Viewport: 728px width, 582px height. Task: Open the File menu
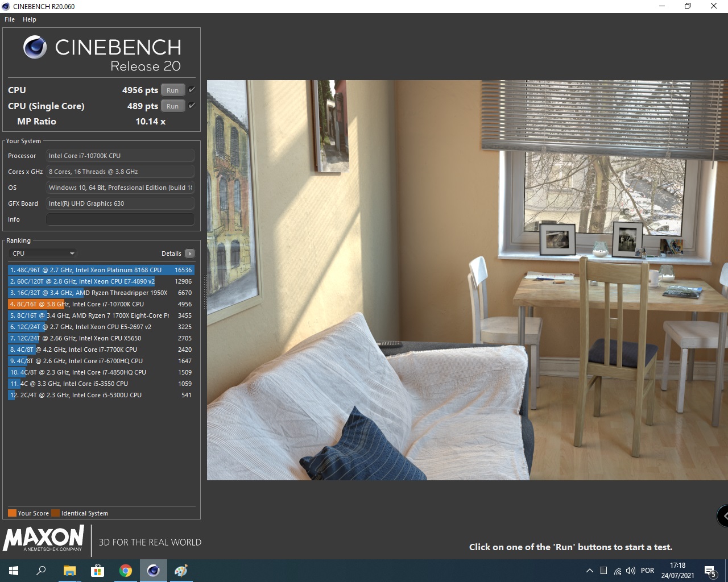point(10,19)
